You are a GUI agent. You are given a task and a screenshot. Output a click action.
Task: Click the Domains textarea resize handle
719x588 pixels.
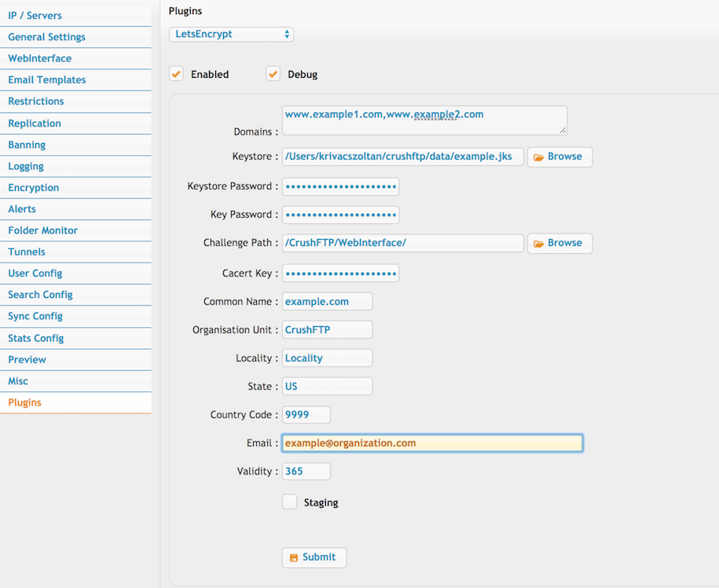pyautogui.click(x=563, y=130)
